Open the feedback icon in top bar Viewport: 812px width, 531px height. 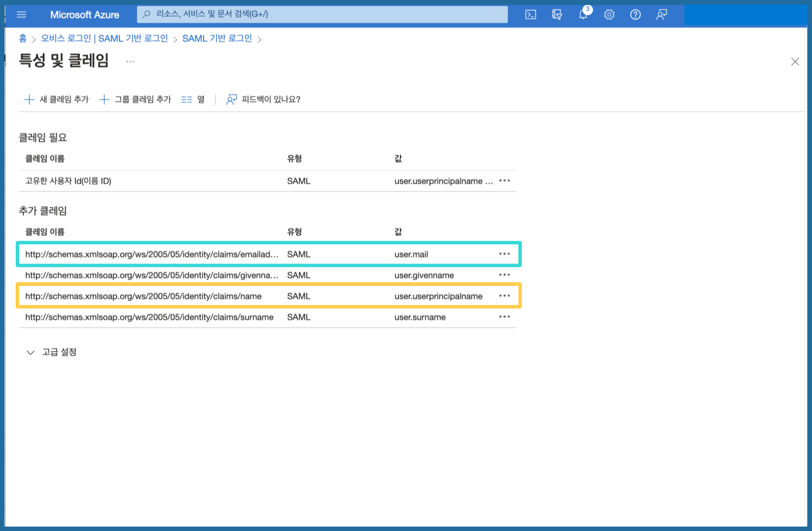point(662,15)
